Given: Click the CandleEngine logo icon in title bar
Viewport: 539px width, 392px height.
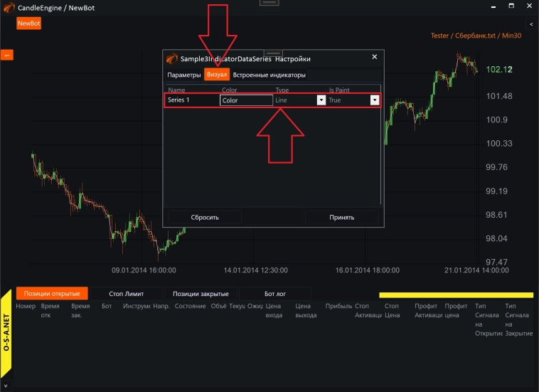Looking at the screenshot, I should [x=9, y=6].
